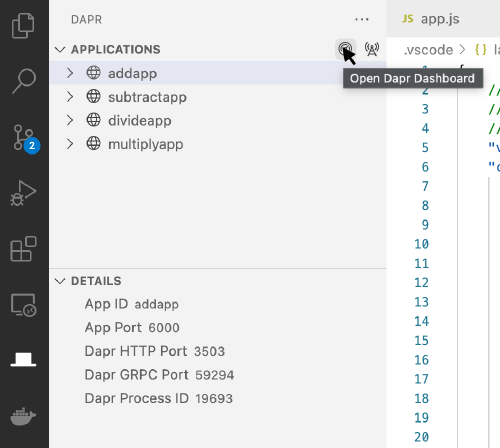Open the Remote Explorer view
Viewport: 500px width, 448px height.
[23, 305]
